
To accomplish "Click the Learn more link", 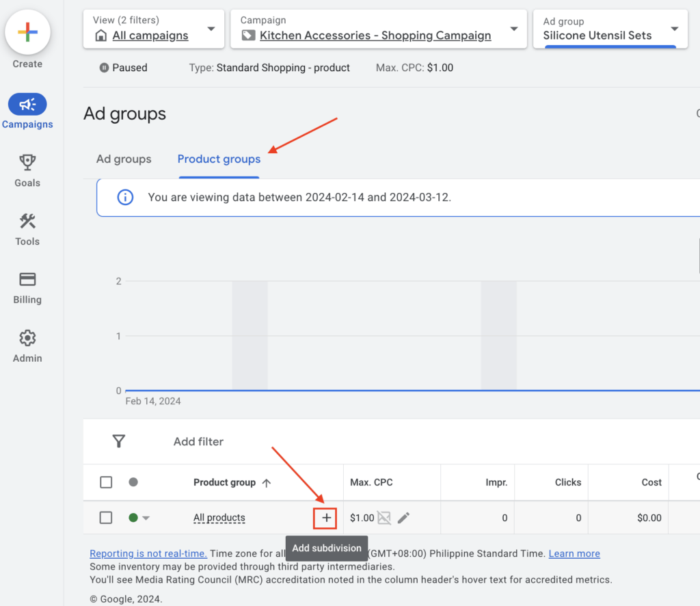I will coord(574,554).
